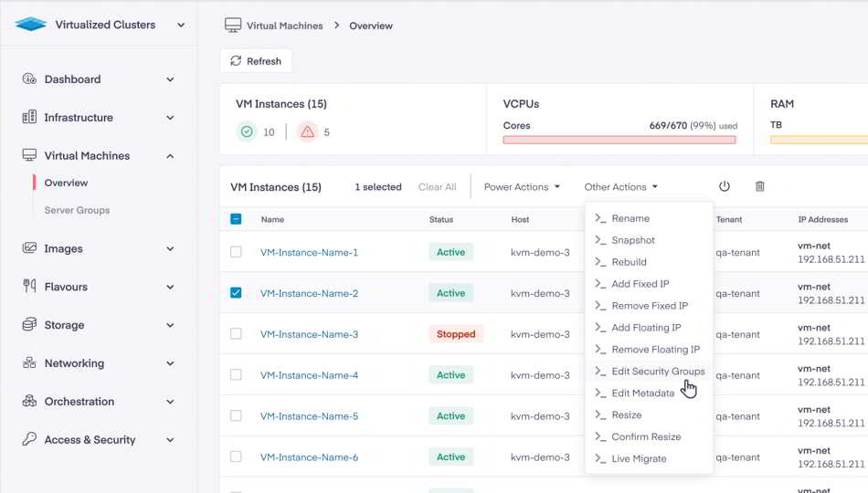This screenshot has width=868, height=493.
Task: Check the box for VM-Instance-Name-5
Action: (x=236, y=415)
